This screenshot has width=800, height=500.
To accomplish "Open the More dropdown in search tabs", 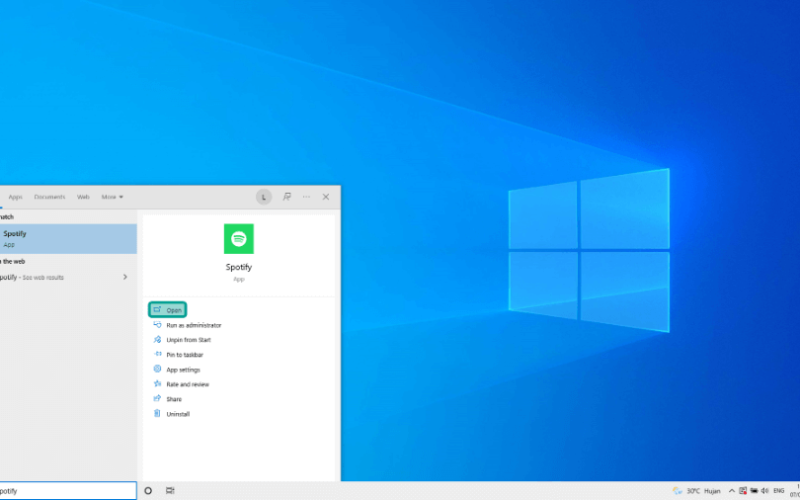I will click(x=112, y=197).
